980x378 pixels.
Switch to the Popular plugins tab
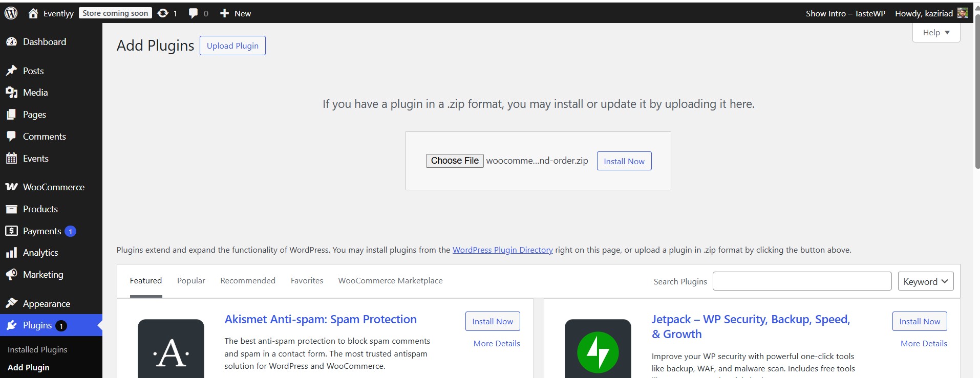coord(191,281)
